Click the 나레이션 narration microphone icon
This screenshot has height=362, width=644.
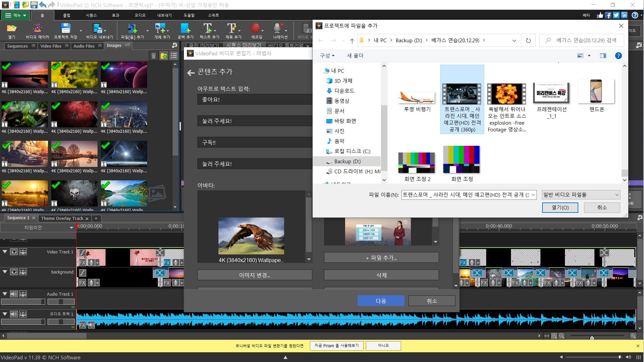pos(277,28)
